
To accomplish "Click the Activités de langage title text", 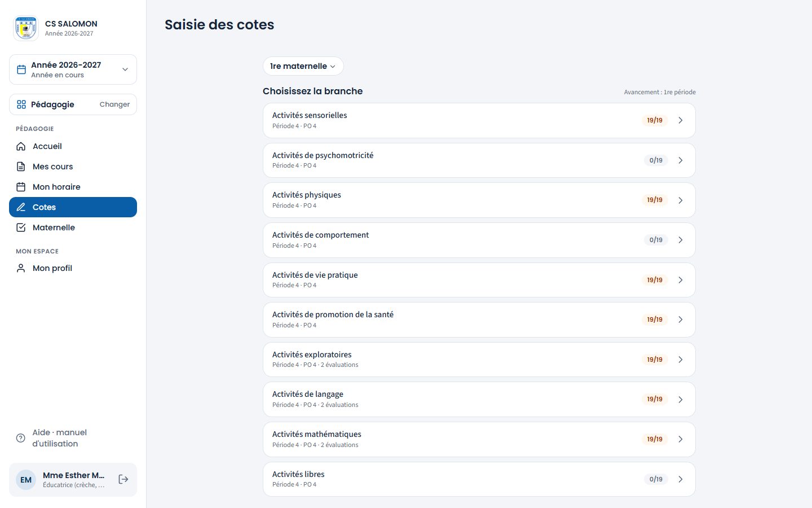I will [308, 394].
